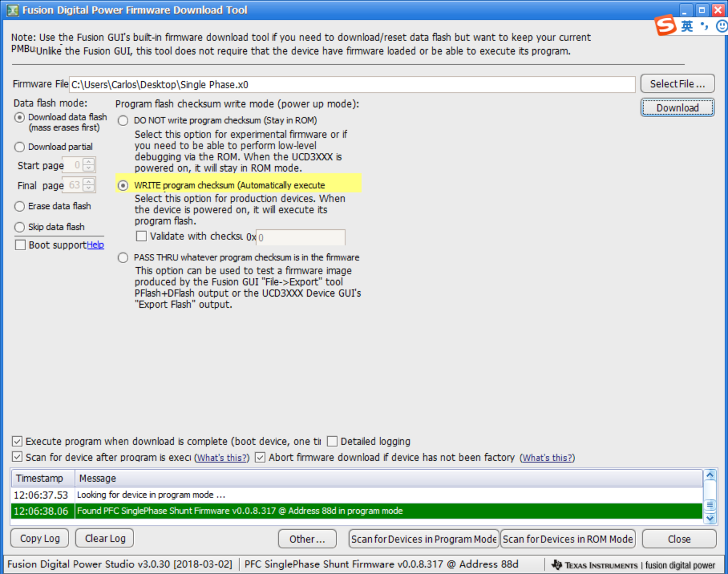728x574 pixels.
Task: Click log scrollbar down arrow
Action: 710,518
